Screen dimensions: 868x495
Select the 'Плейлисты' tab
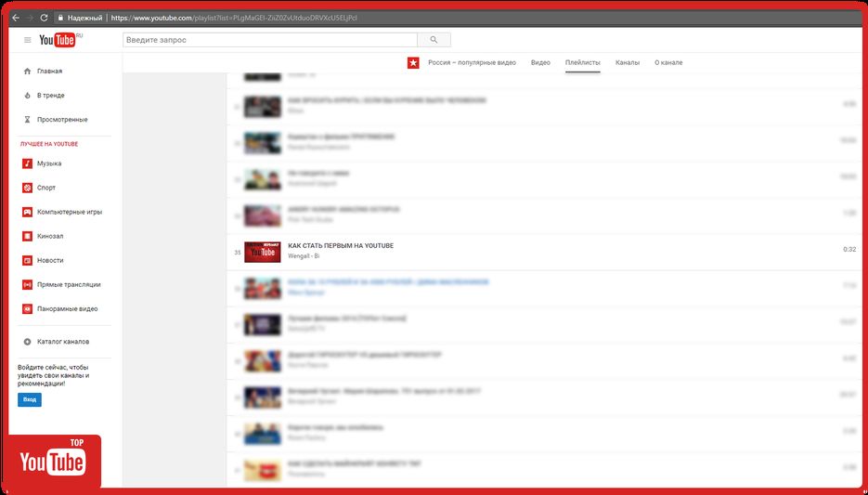click(582, 62)
